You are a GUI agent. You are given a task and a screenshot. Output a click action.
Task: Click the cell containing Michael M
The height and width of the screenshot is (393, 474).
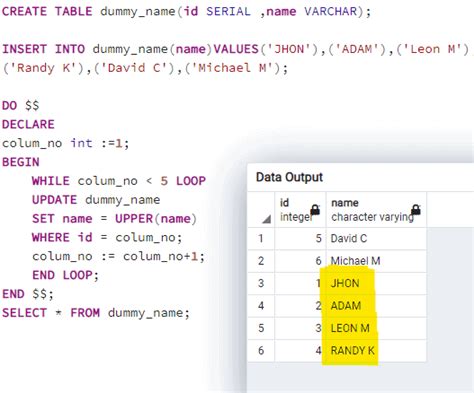coord(376,261)
